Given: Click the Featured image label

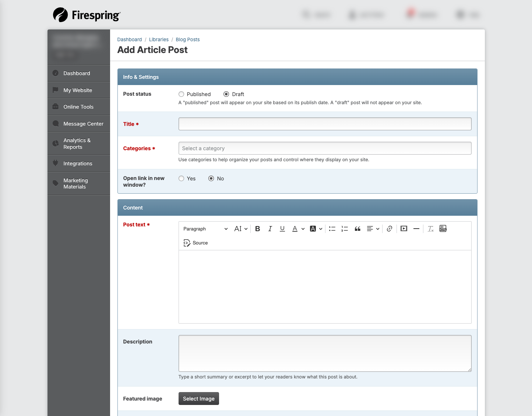Looking at the screenshot, I should coord(142,399).
